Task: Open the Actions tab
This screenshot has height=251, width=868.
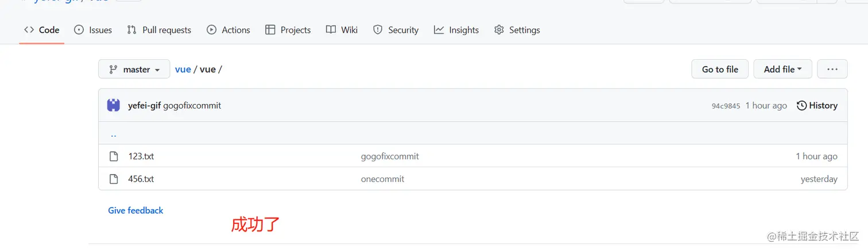Action: [228, 30]
